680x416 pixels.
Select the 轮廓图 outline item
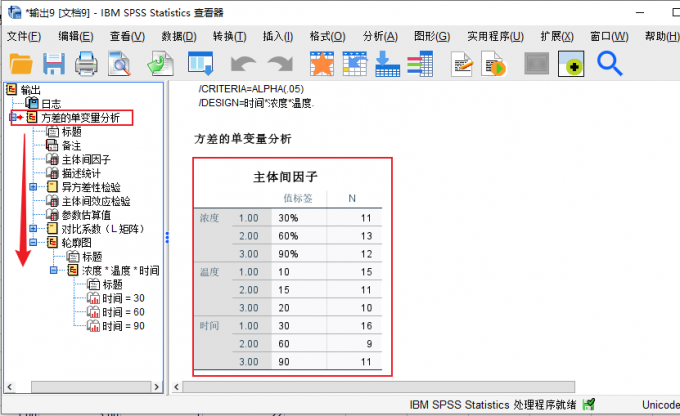[x=76, y=242]
